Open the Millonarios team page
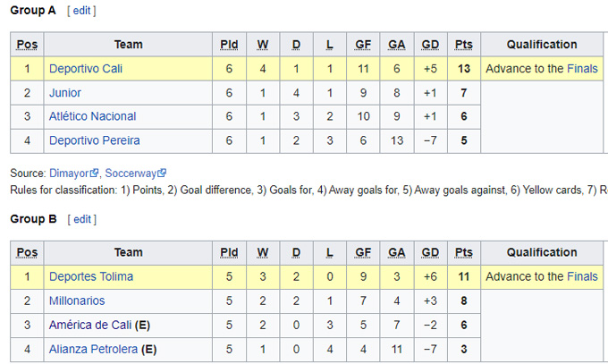The width and height of the screenshot is (608, 364). click(77, 301)
